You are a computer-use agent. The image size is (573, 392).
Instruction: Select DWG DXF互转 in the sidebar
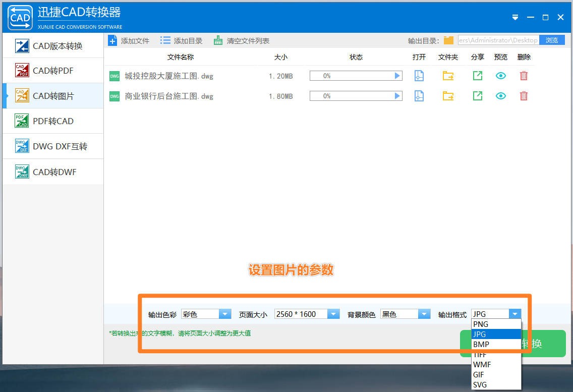pyautogui.click(x=53, y=146)
